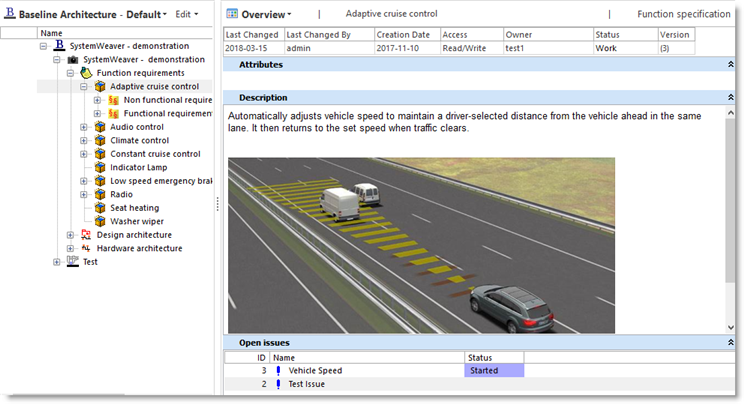Image resolution: width=744 pixels, height=404 pixels.
Task: Expand the Functional requirements node
Action: click(x=97, y=113)
